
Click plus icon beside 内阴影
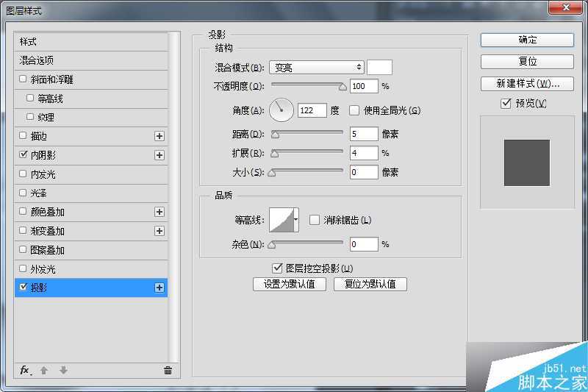coord(159,155)
